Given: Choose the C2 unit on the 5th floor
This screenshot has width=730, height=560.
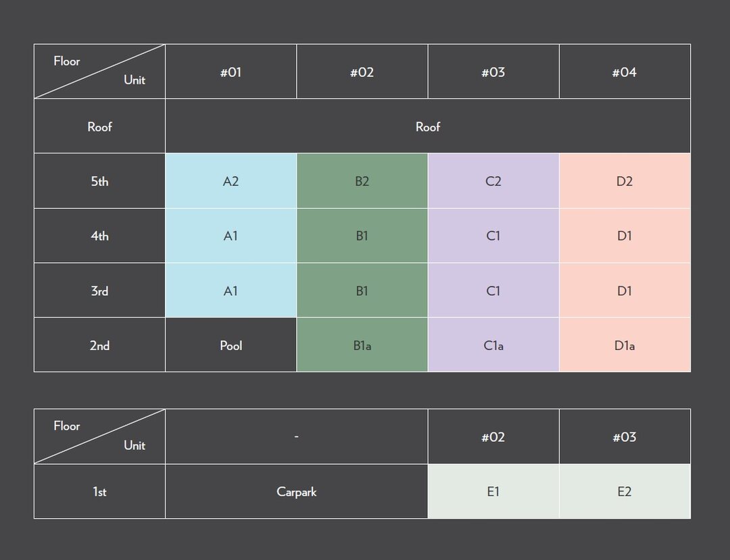Looking at the screenshot, I should pyautogui.click(x=493, y=181).
